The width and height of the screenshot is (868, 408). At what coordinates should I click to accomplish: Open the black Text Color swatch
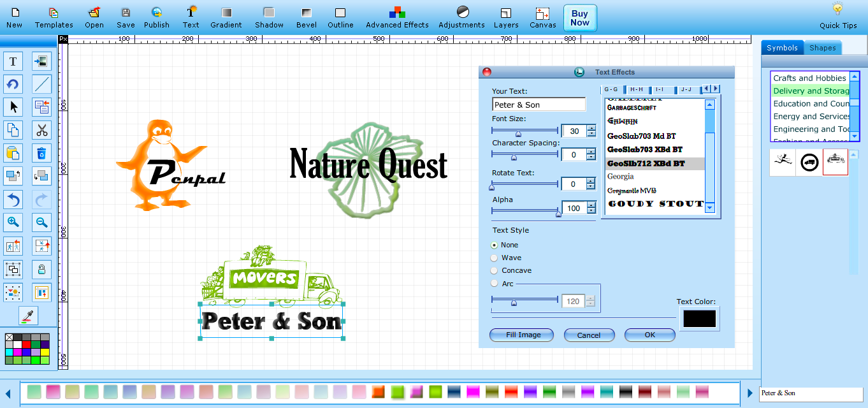[699, 319]
